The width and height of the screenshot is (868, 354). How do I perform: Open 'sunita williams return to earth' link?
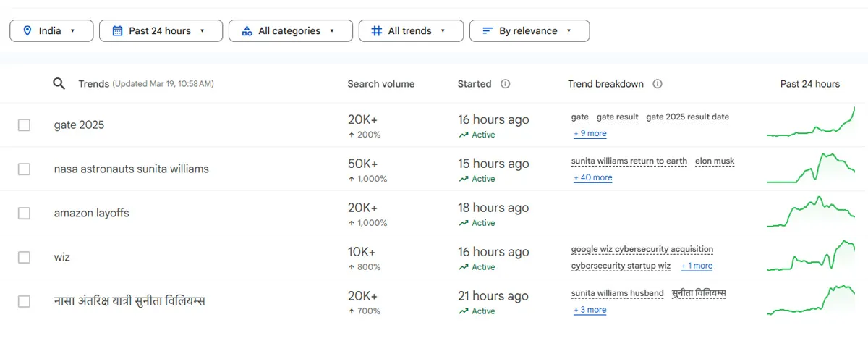629,161
